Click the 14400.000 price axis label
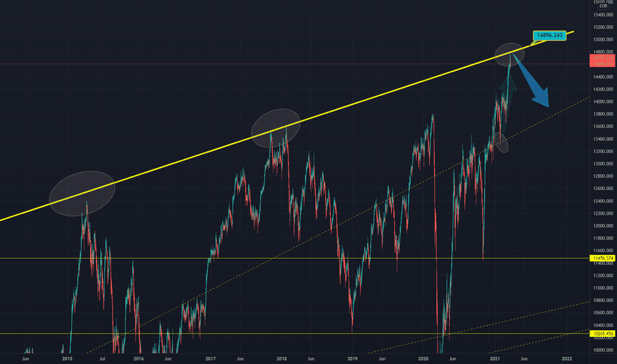Screen dimensions: 617x364 [x=603, y=77]
